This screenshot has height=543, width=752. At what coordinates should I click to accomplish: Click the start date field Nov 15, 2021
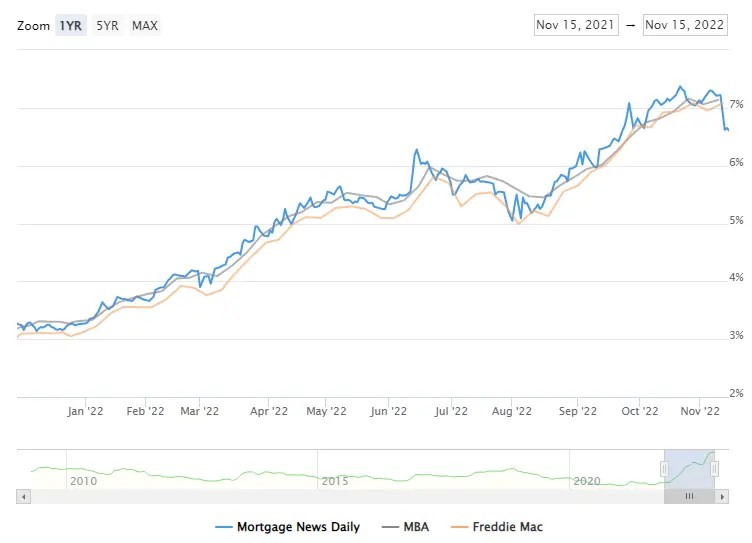(576, 25)
